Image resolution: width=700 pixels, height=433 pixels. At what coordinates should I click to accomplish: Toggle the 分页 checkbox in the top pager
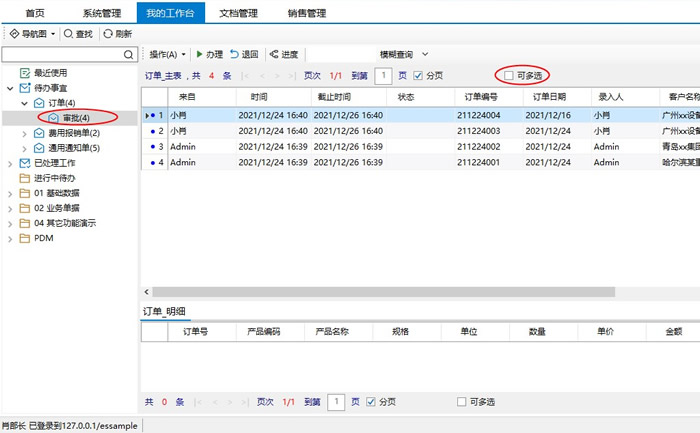(x=418, y=75)
